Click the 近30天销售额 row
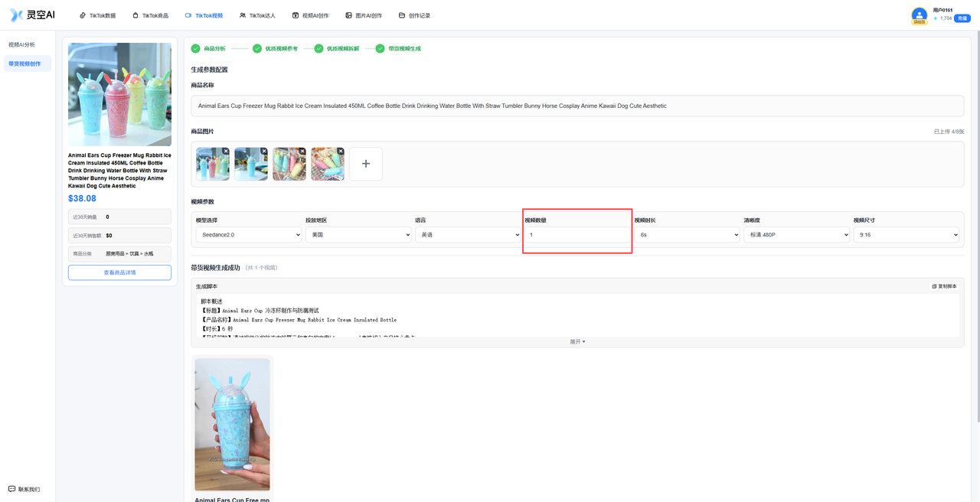Screen dimensions: 980x502 pos(119,235)
